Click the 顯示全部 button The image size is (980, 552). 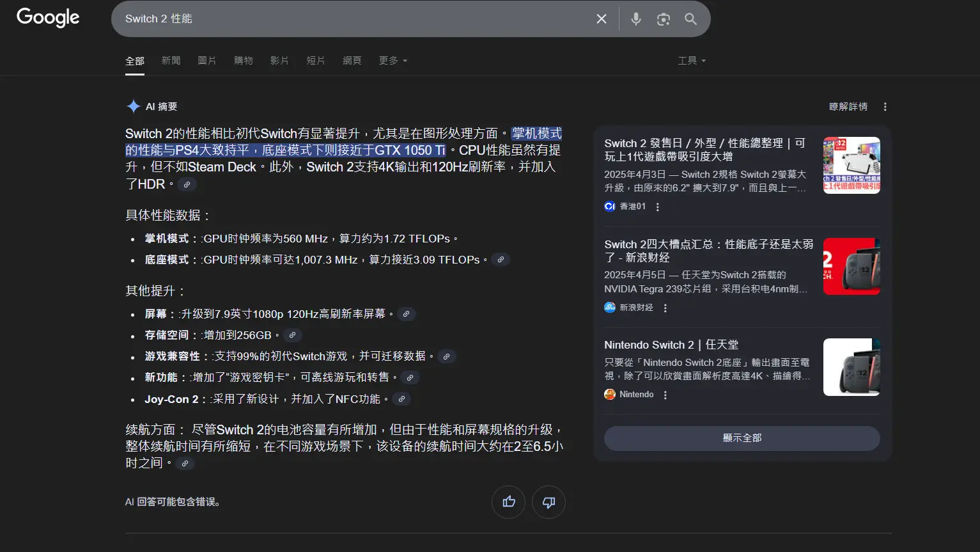[742, 438]
